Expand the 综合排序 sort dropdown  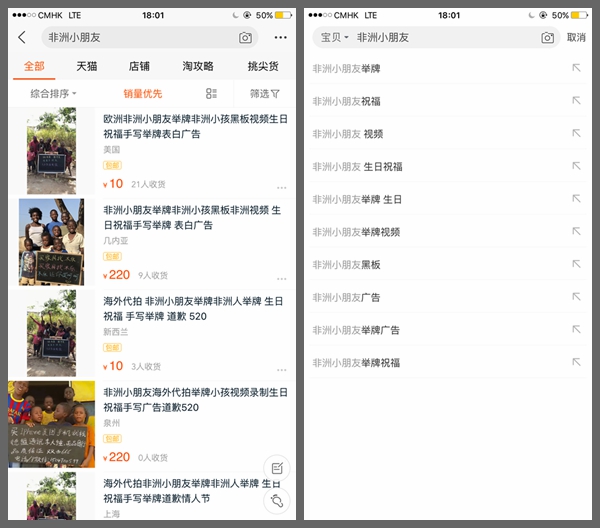[53, 93]
